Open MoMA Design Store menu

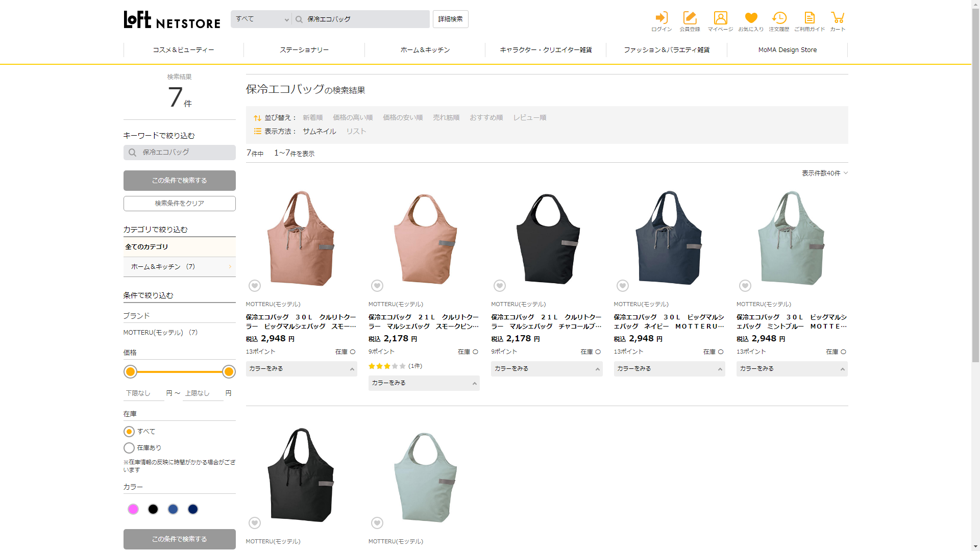click(787, 50)
